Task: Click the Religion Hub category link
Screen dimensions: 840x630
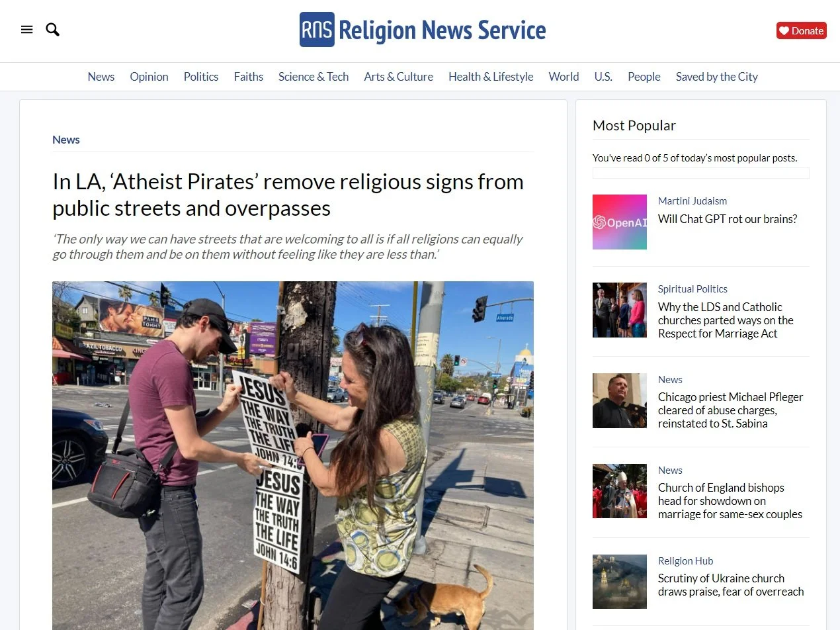Action: pos(685,561)
